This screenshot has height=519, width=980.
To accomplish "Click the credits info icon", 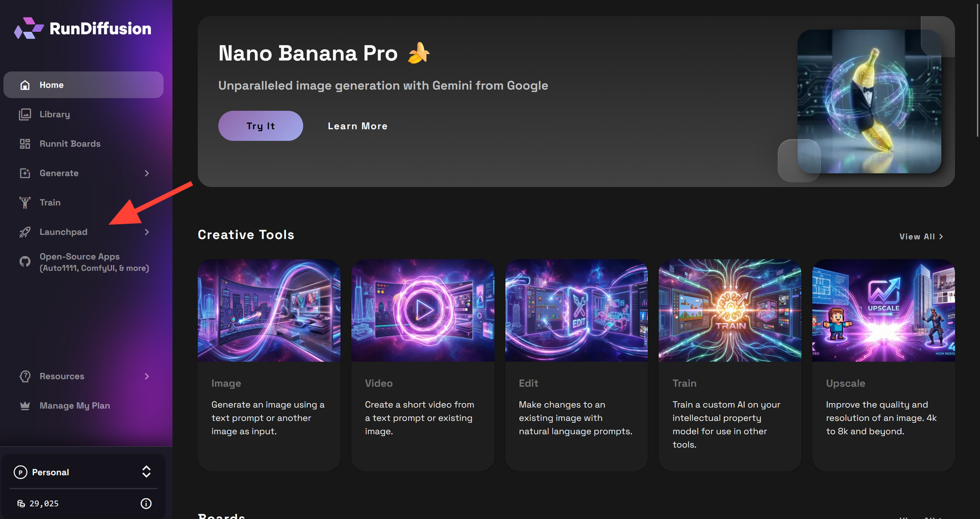I will [x=146, y=503].
